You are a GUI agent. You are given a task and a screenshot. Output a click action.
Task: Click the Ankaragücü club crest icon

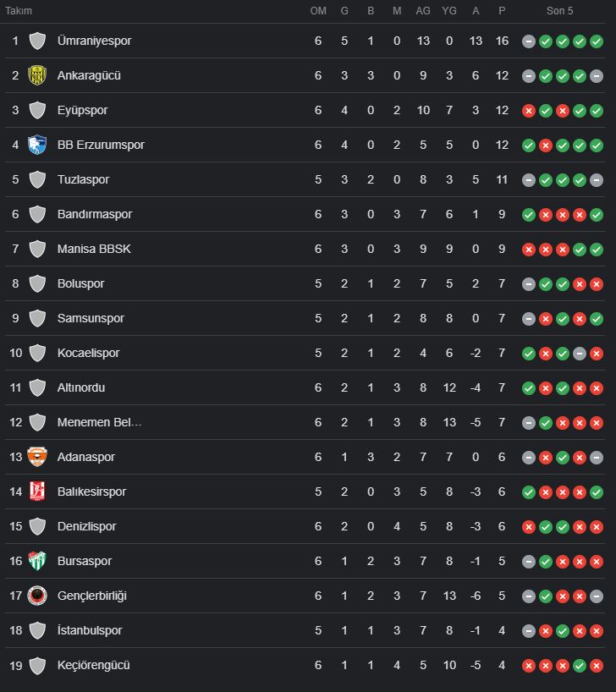pyautogui.click(x=37, y=75)
